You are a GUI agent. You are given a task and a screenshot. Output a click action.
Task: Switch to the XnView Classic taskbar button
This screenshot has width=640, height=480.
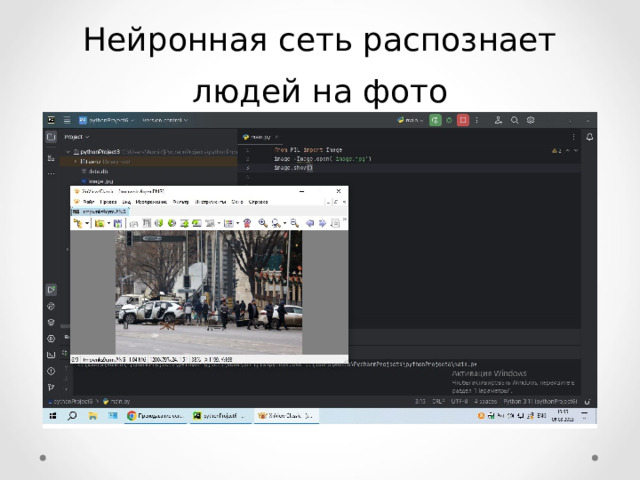click(287, 416)
